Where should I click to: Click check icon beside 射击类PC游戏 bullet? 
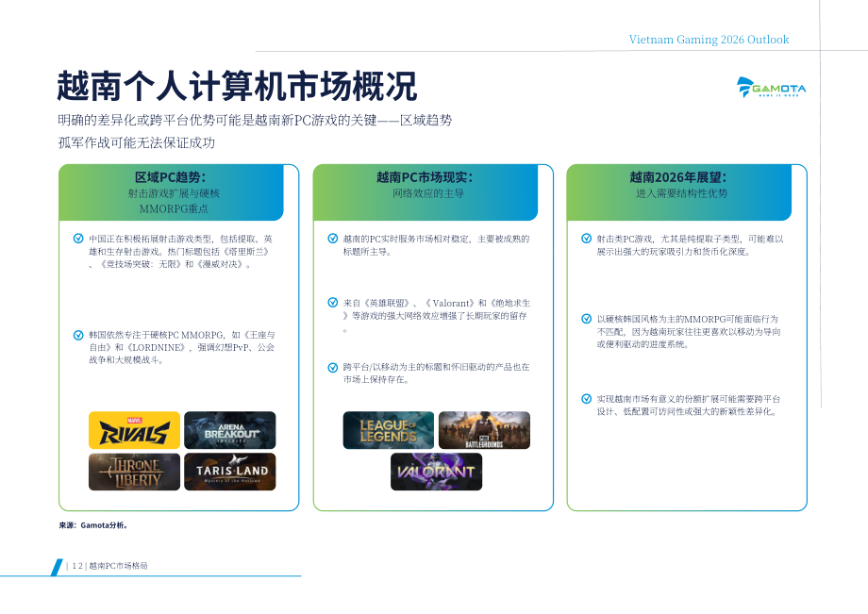coord(586,239)
